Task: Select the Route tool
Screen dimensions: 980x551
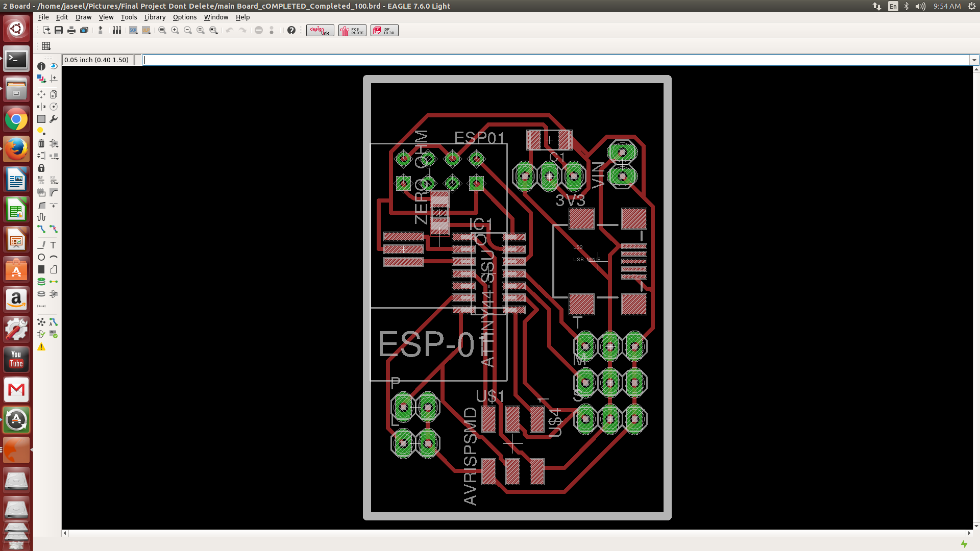Action: (x=41, y=230)
